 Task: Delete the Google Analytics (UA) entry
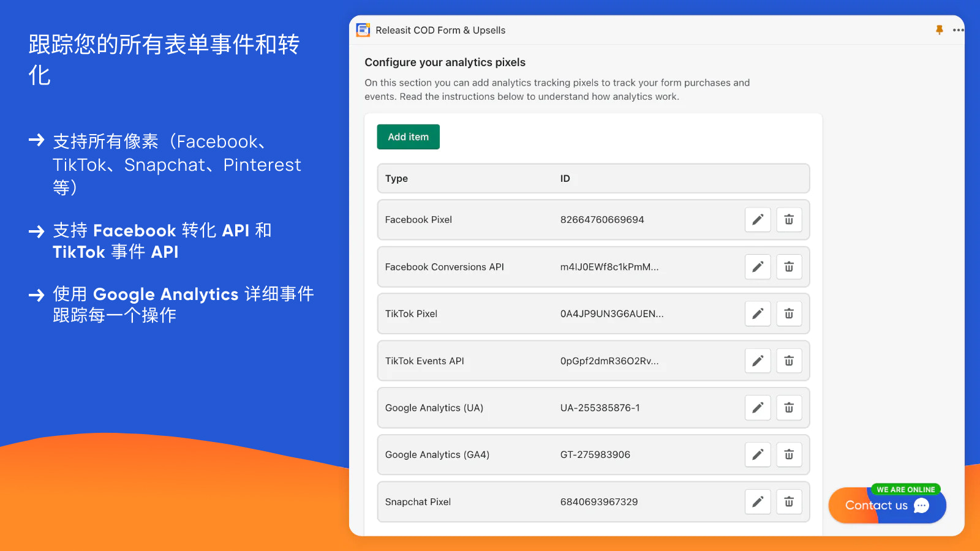[789, 408]
